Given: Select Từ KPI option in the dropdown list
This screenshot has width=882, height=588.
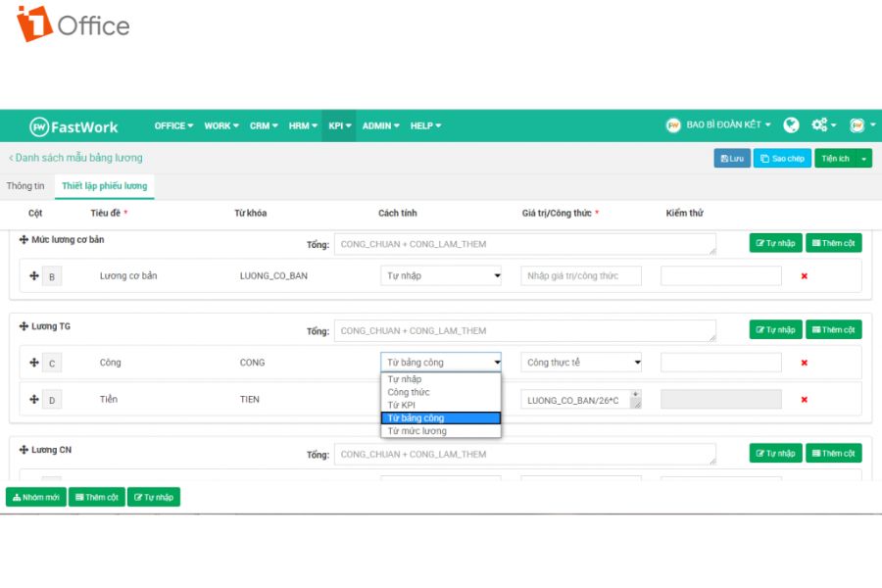Looking at the screenshot, I should [441, 405].
